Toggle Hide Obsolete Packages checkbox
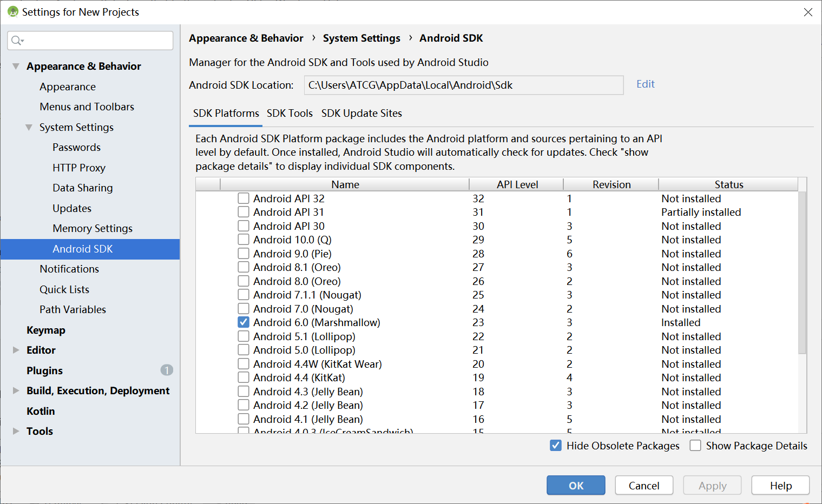This screenshot has width=822, height=504. point(556,446)
